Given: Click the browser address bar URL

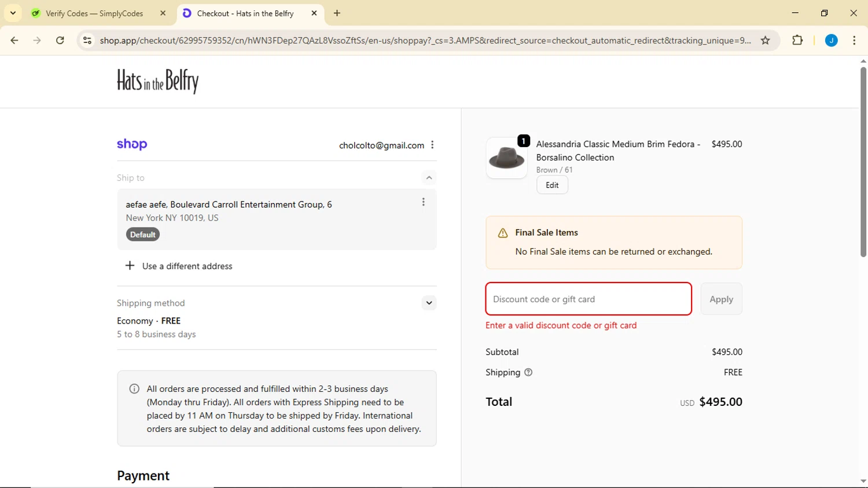Looking at the screenshot, I should coord(425,41).
